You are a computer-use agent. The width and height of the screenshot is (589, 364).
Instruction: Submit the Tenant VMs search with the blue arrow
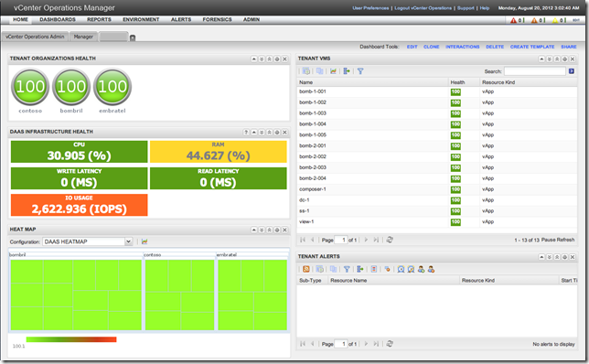(572, 71)
